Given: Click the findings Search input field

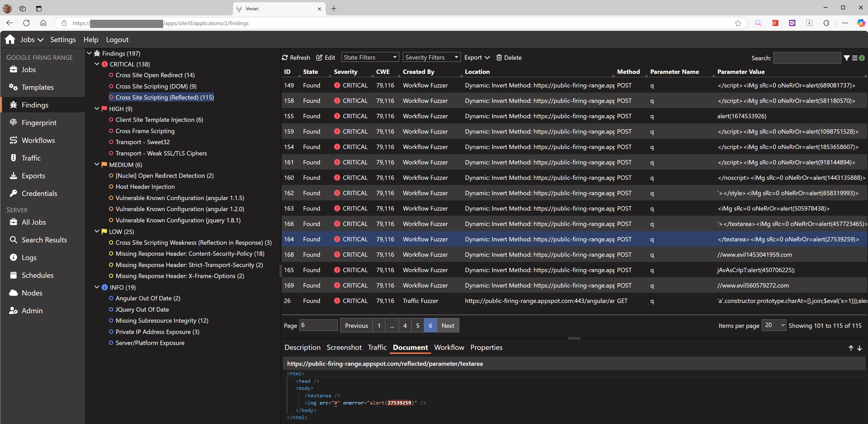Looking at the screenshot, I should (x=807, y=58).
